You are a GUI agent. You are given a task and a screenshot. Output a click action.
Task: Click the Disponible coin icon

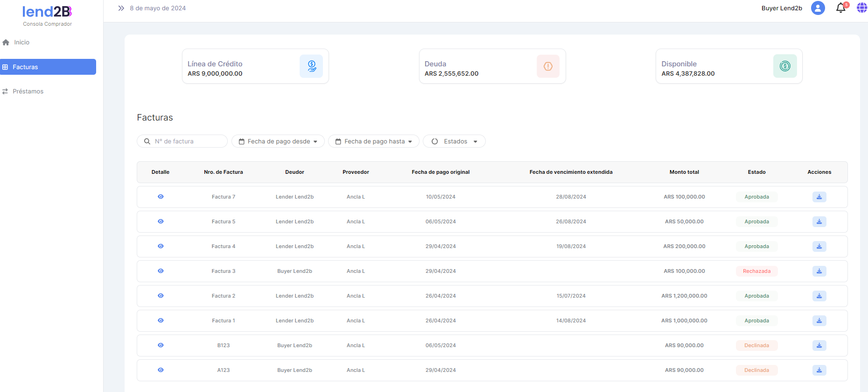tap(785, 66)
